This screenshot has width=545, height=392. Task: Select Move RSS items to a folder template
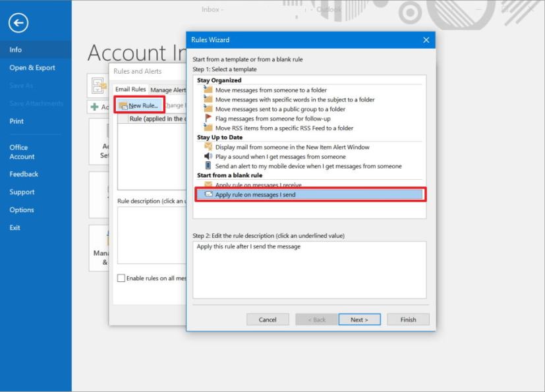click(x=284, y=128)
